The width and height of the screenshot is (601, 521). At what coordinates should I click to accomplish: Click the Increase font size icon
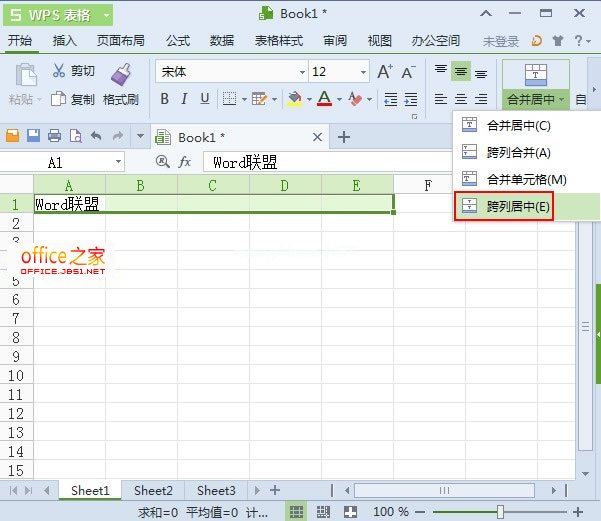(x=385, y=72)
